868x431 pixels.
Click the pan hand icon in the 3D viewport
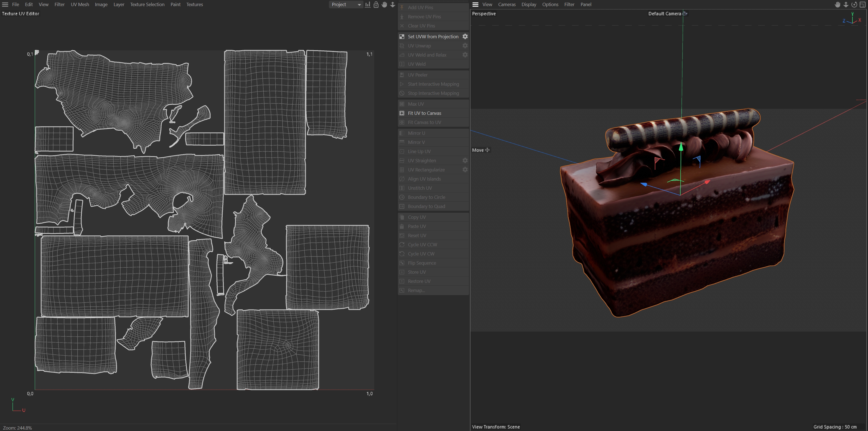837,4
